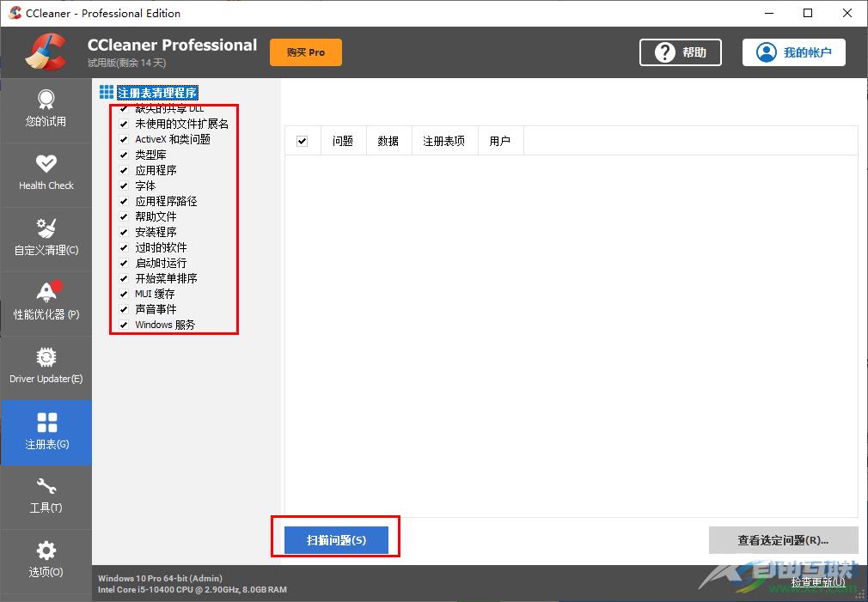Screen dimensions: 868x602
Task: Select the 问题 column header
Action: pyautogui.click(x=343, y=140)
